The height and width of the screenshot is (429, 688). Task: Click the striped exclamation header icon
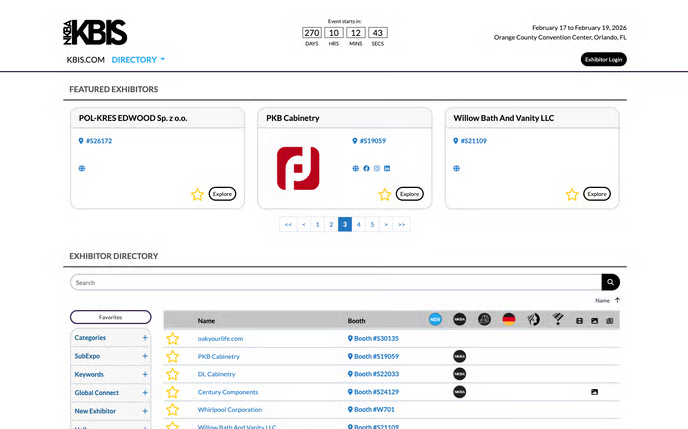[558, 319]
